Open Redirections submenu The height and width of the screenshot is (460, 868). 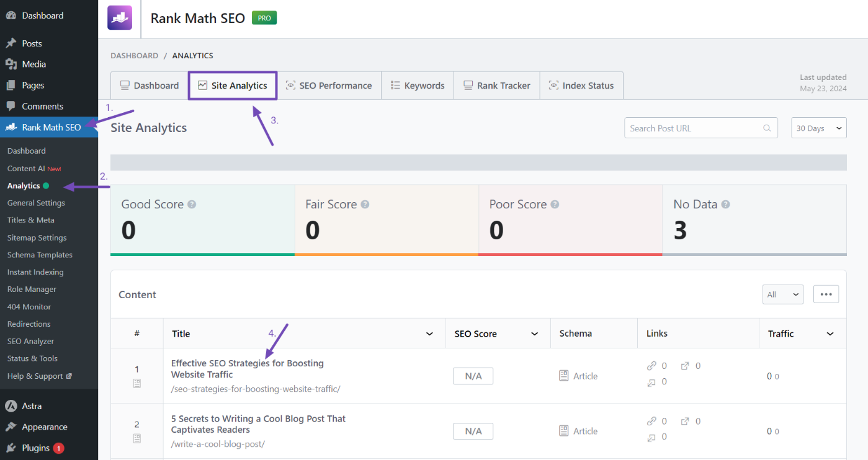click(x=29, y=324)
